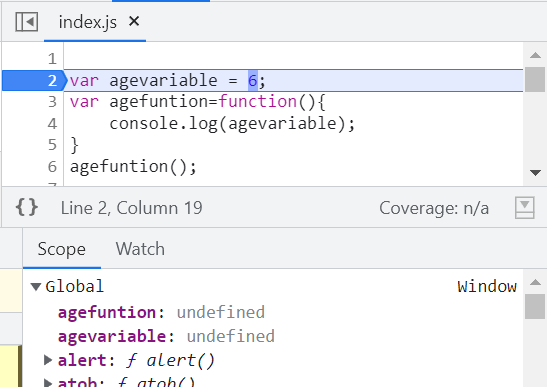The height and width of the screenshot is (387, 547).
Task: Click line number 4 in the gutter
Action: (52, 124)
